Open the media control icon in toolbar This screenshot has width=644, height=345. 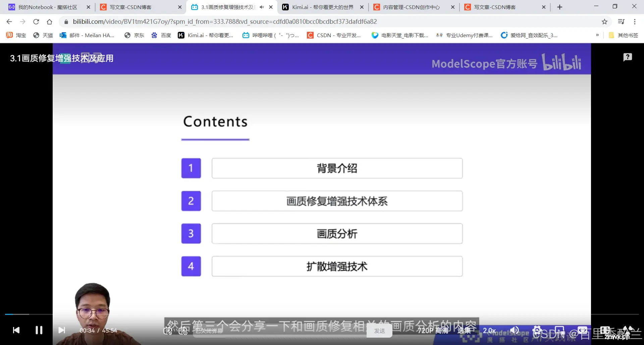[621, 22]
